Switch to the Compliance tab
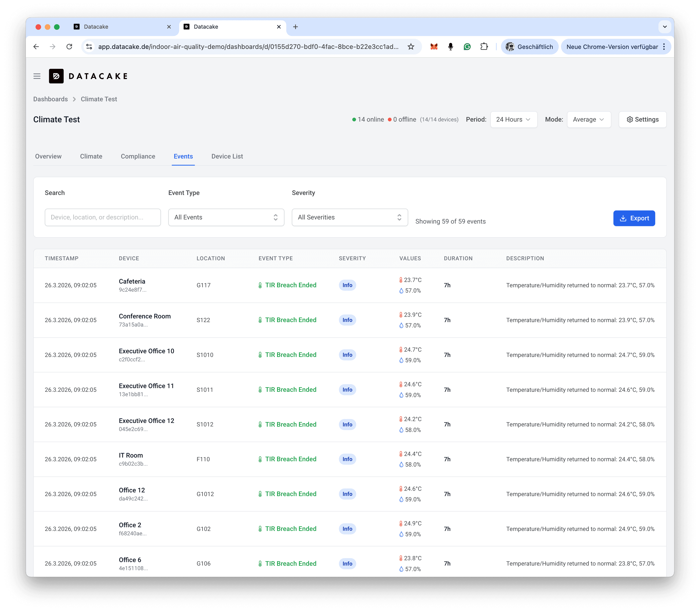The height and width of the screenshot is (611, 700). click(x=138, y=156)
